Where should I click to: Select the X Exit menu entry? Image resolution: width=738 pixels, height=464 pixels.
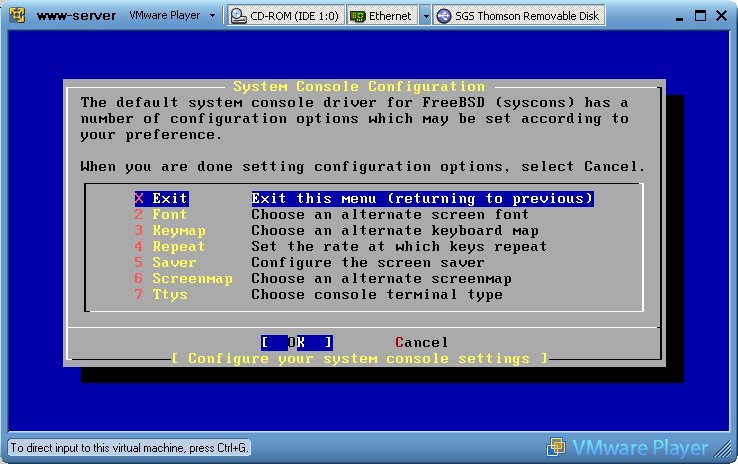pos(161,199)
